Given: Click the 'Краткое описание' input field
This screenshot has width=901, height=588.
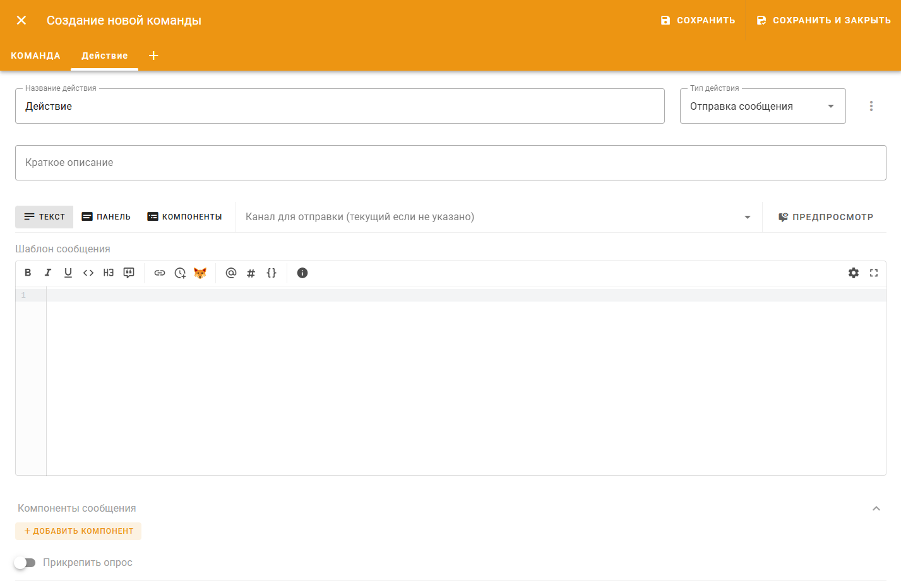Looking at the screenshot, I should 450,163.
